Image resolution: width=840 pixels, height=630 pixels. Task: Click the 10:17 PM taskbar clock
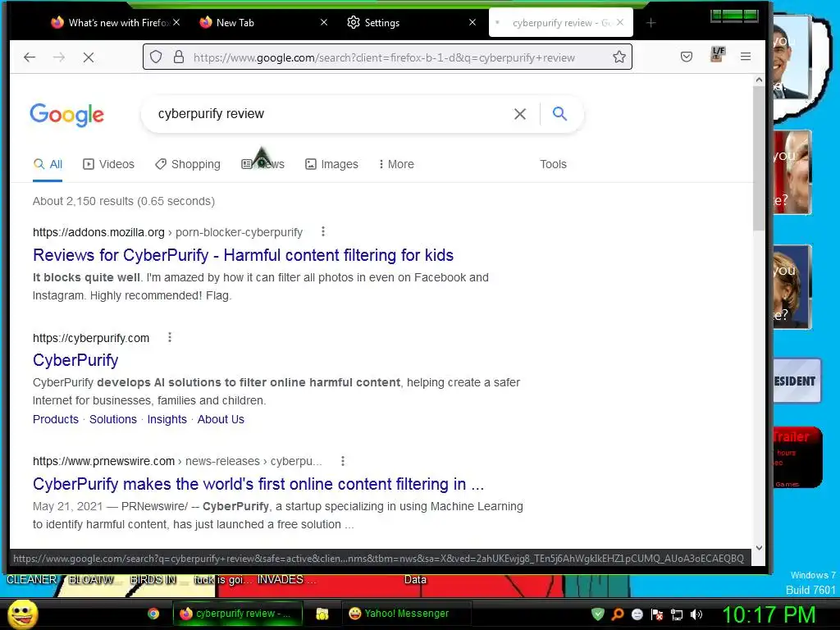[x=769, y=614]
